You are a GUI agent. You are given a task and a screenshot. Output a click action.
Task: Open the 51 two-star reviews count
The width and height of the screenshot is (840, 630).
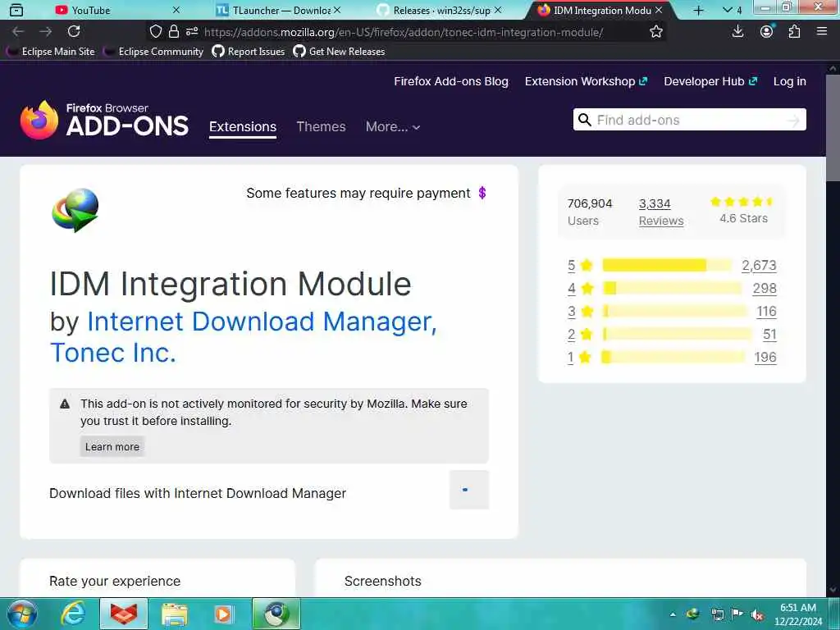769,335
